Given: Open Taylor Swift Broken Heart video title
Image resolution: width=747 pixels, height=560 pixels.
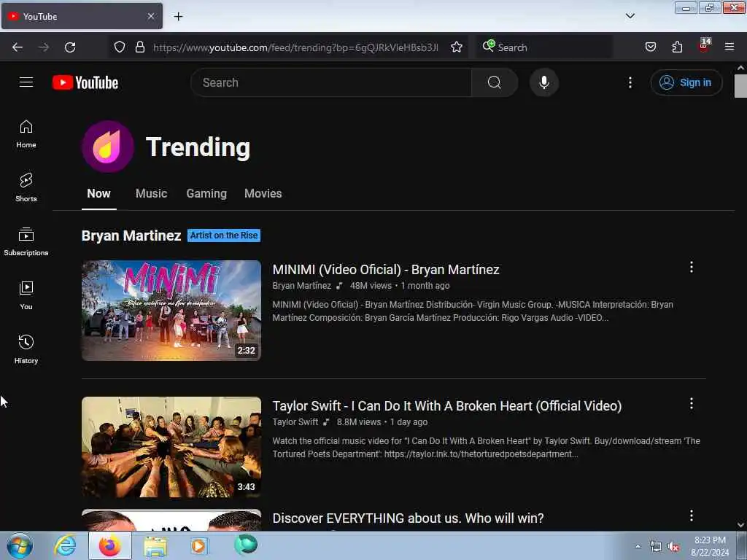Looking at the screenshot, I should [447, 405].
